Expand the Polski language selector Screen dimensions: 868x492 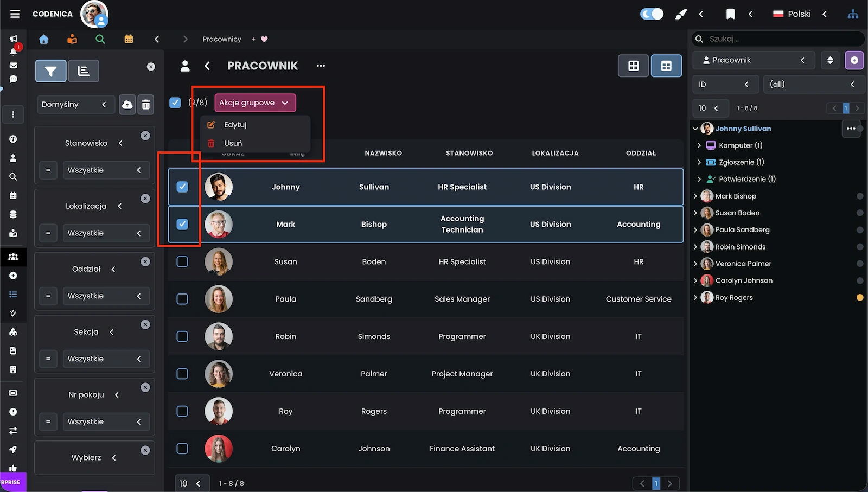pos(799,14)
